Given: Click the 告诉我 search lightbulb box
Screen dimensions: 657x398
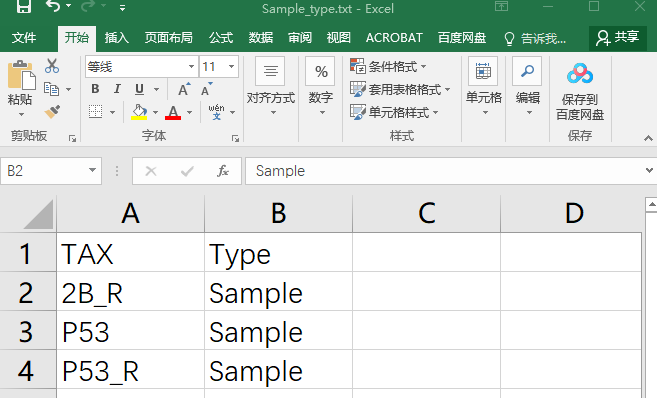Looking at the screenshot, I should [x=535, y=39].
